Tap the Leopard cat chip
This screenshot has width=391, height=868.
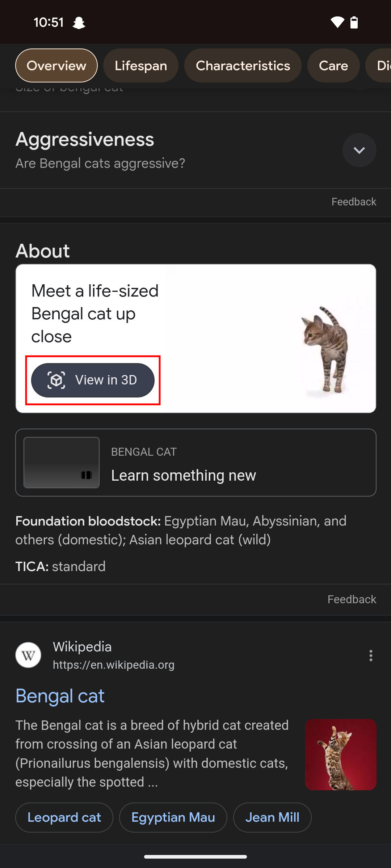point(64,817)
